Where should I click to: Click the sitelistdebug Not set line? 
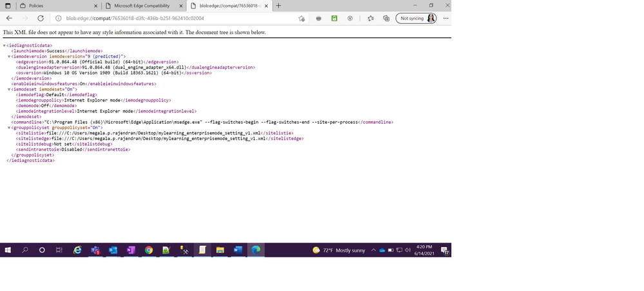click(x=64, y=145)
